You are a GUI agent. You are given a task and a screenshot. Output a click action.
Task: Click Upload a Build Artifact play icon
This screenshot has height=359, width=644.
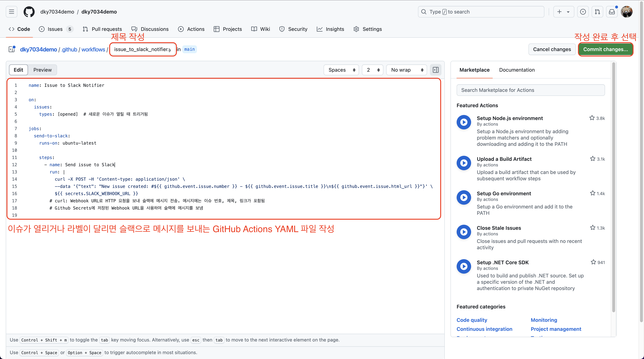click(464, 163)
